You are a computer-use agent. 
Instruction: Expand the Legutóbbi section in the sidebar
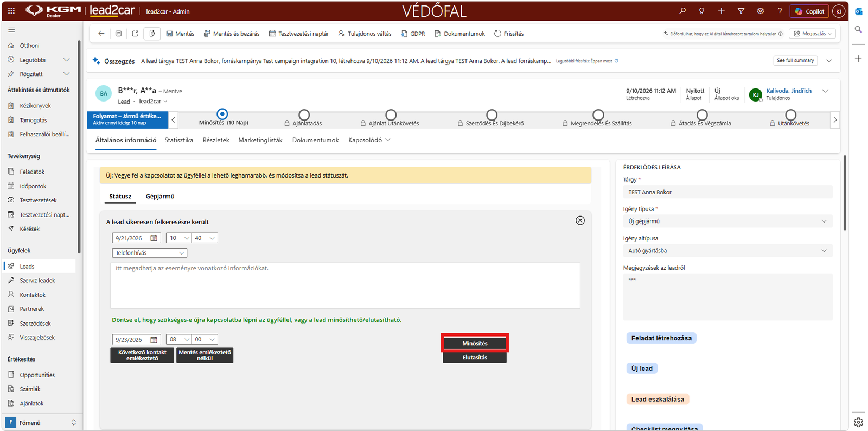click(66, 60)
